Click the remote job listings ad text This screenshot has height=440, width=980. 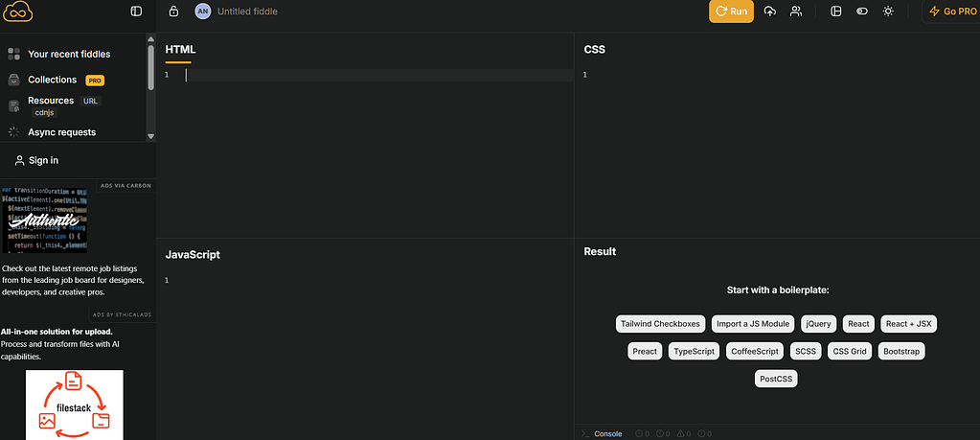click(74, 280)
